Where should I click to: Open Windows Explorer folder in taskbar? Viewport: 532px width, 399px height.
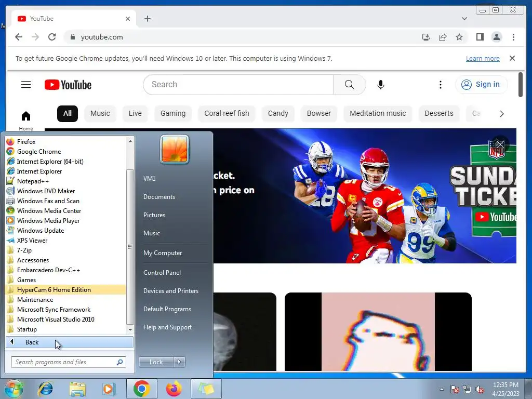77,389
